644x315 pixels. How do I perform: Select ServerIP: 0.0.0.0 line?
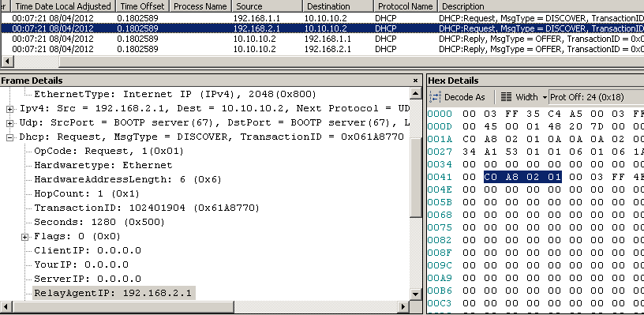point(88,279)
